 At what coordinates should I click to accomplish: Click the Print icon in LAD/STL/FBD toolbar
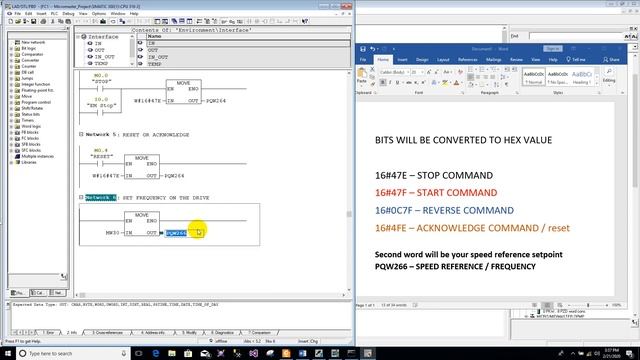point(43,21)
